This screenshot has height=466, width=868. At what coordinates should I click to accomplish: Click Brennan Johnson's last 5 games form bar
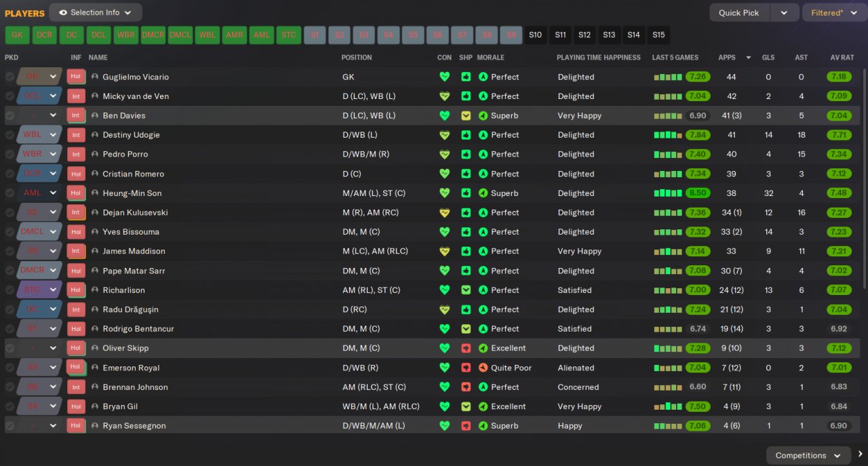[x=668, y=387]
